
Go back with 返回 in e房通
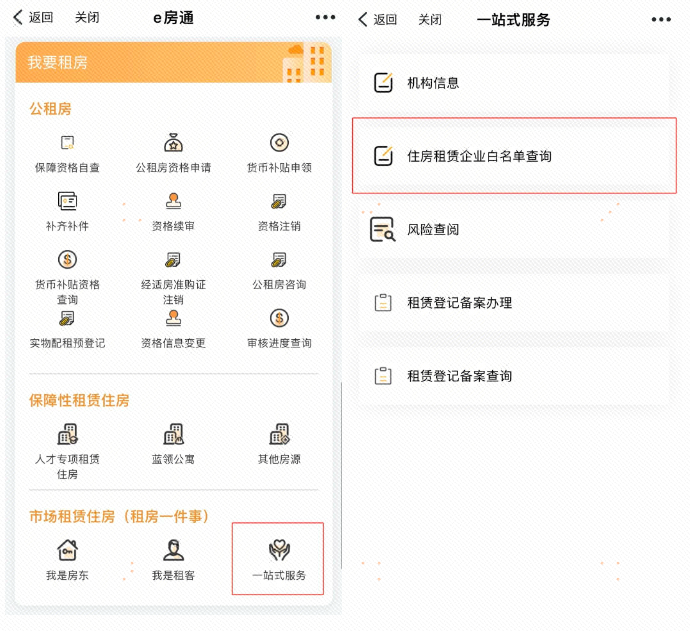[33, 18]
